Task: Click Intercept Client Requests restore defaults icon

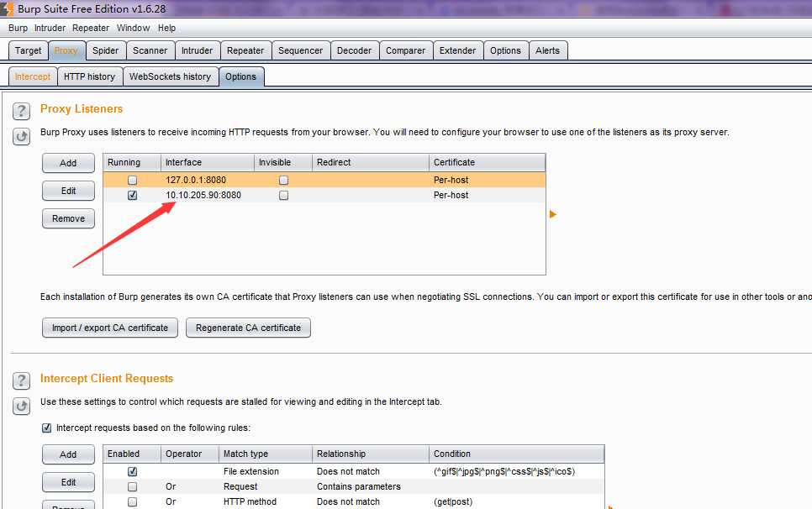Action: point(21,406)
